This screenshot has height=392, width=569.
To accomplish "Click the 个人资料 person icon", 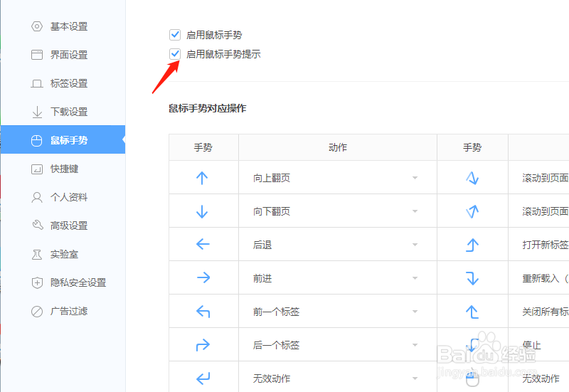I will pos(37,197).
